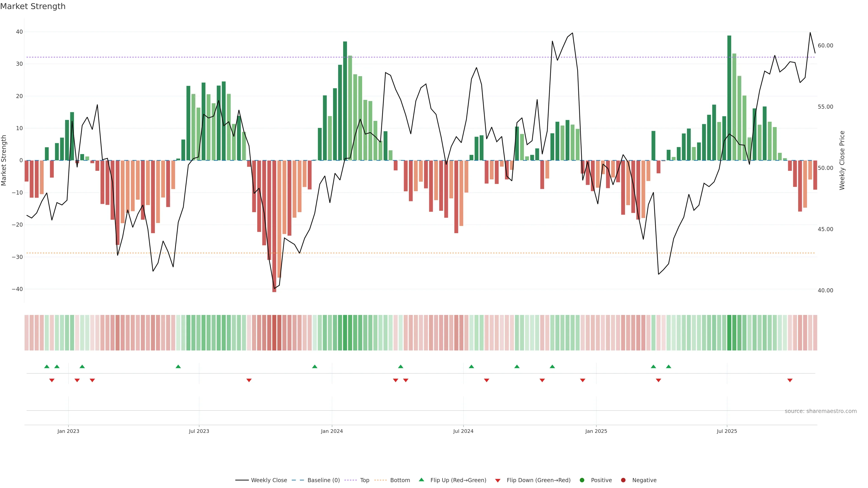The height and width of the screenshot is (488, 868).
Task: Click the flip-down marker after Jul 2023
Action: pyautogui.click(x=249, y=380)
